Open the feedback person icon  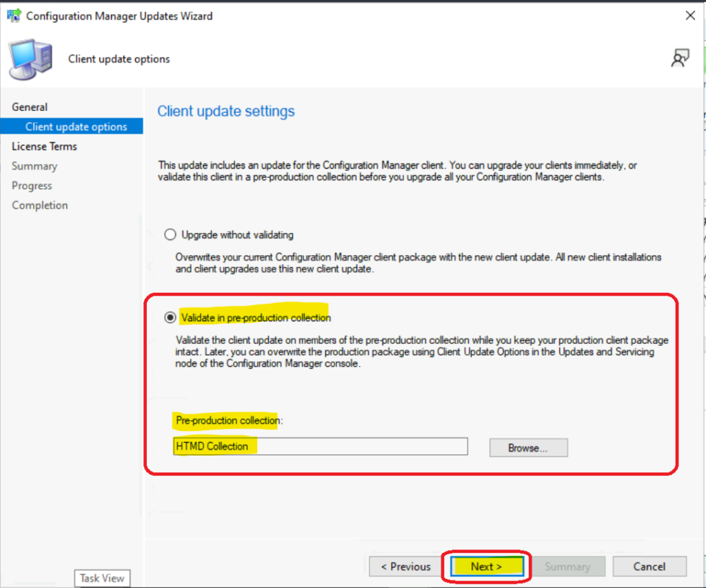point(680,59)
